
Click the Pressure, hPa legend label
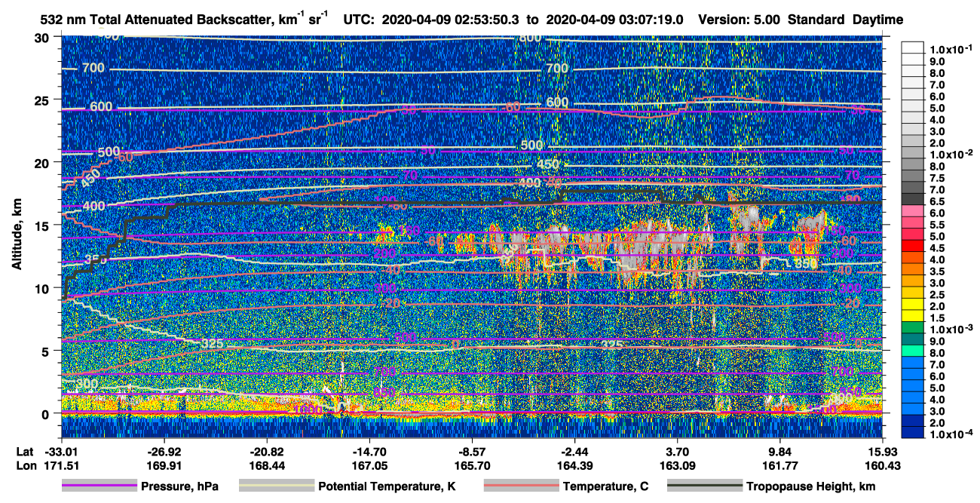click(181, 486)
